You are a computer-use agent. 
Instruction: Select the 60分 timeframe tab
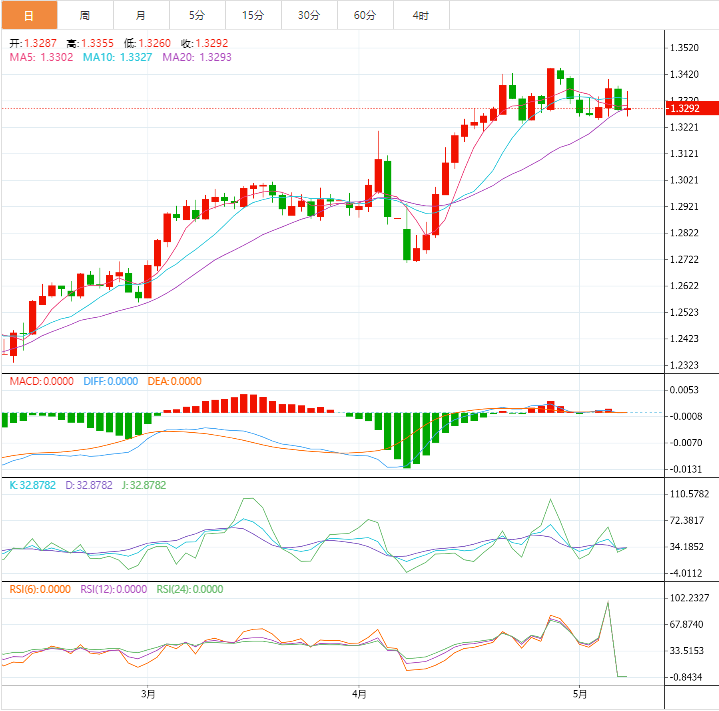click(365, 15)
